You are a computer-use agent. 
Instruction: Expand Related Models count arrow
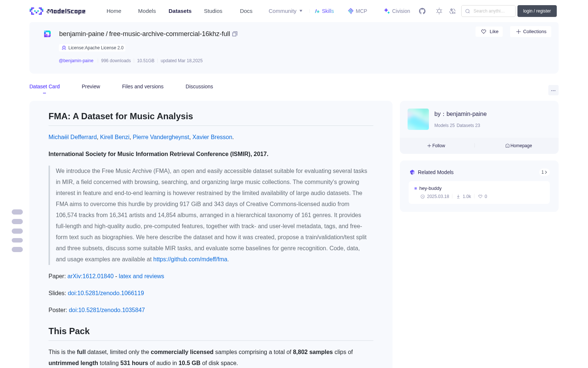click(544, 172)
